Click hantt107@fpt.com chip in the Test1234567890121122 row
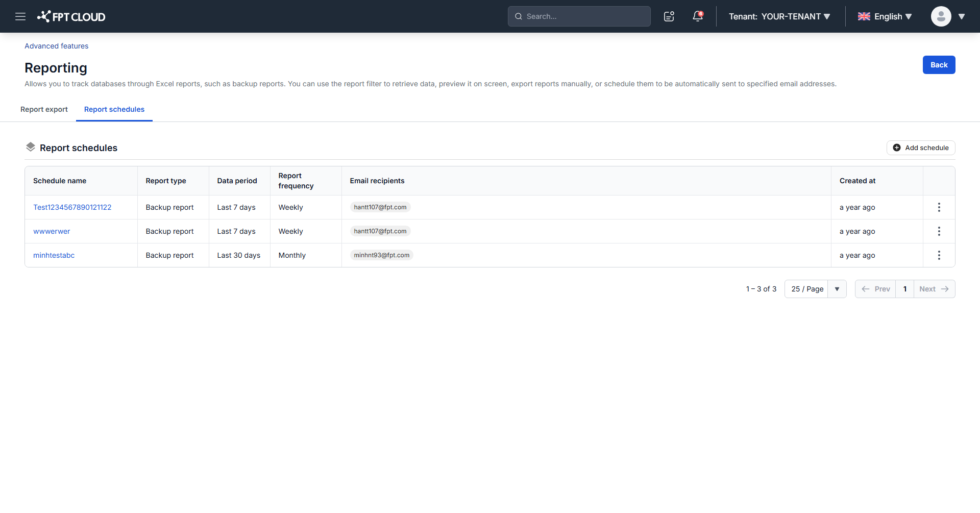This screenshot has width=980, height=513. [380, 207]
